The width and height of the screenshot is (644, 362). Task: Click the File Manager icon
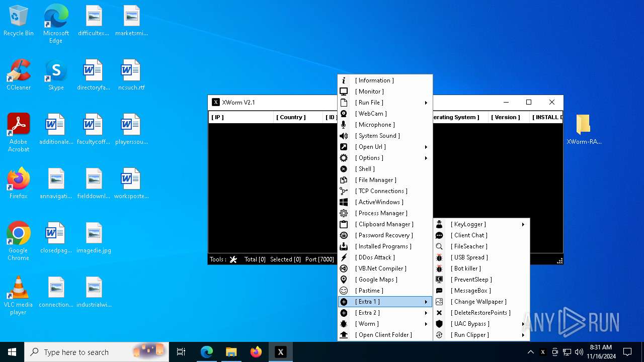[344, 180]
